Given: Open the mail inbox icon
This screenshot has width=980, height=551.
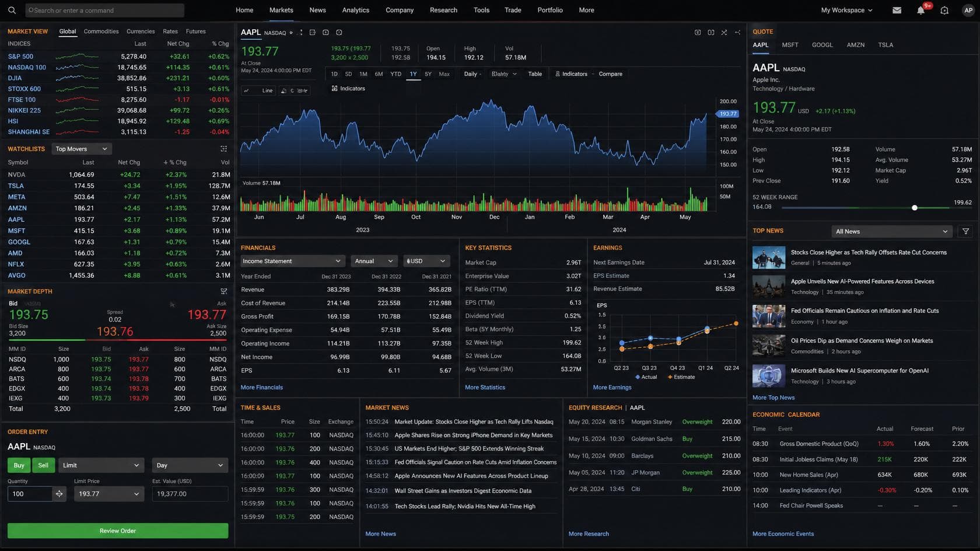Looking at the screenshot, I should tap(897, 11).
